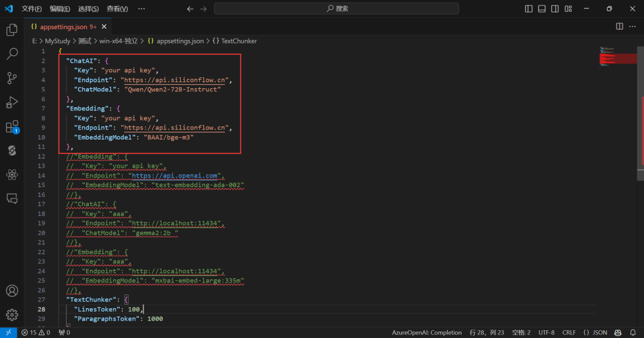
Task: Toggle the secondary side bar visibility
Action: (555, 9)
